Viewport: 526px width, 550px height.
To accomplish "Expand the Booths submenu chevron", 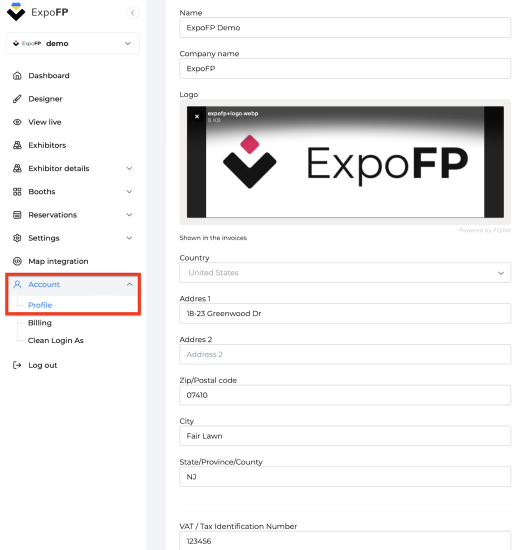I will pos(129,192).
